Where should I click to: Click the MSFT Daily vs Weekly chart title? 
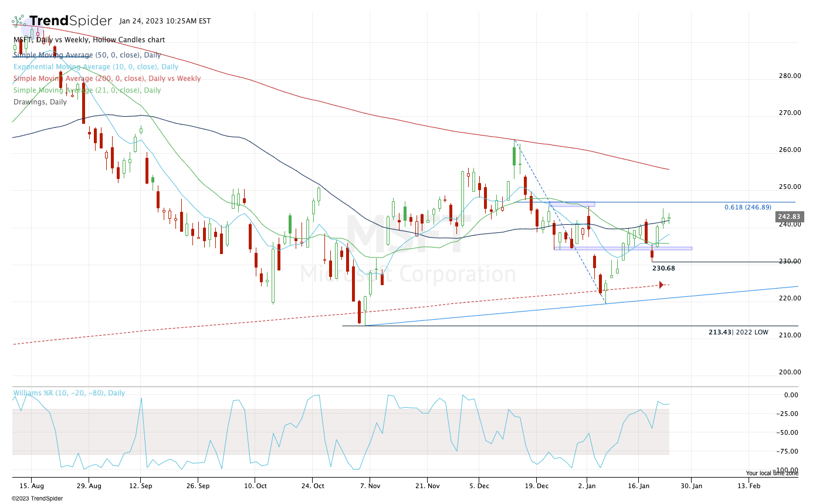tap(89, 40)
